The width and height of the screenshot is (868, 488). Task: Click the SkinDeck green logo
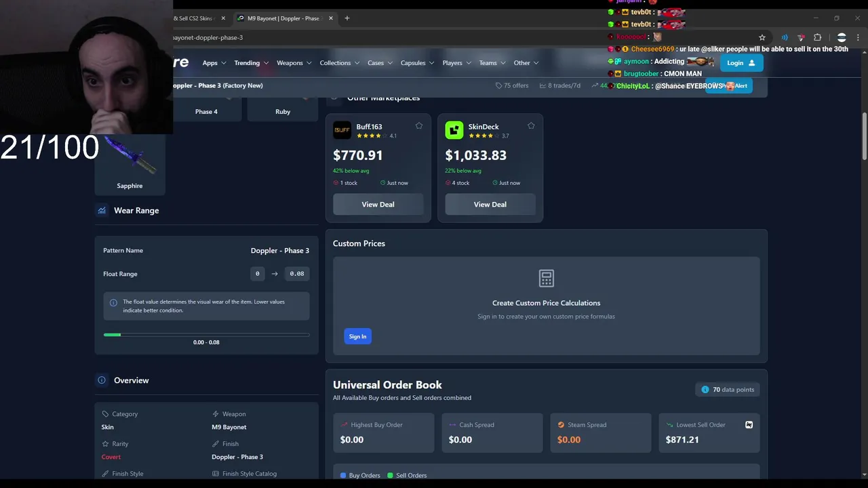[x=454, y=130]
